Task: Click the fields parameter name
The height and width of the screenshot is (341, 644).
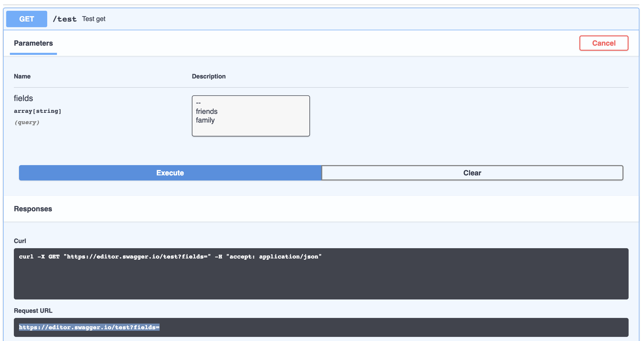Action: coord(23,98)
